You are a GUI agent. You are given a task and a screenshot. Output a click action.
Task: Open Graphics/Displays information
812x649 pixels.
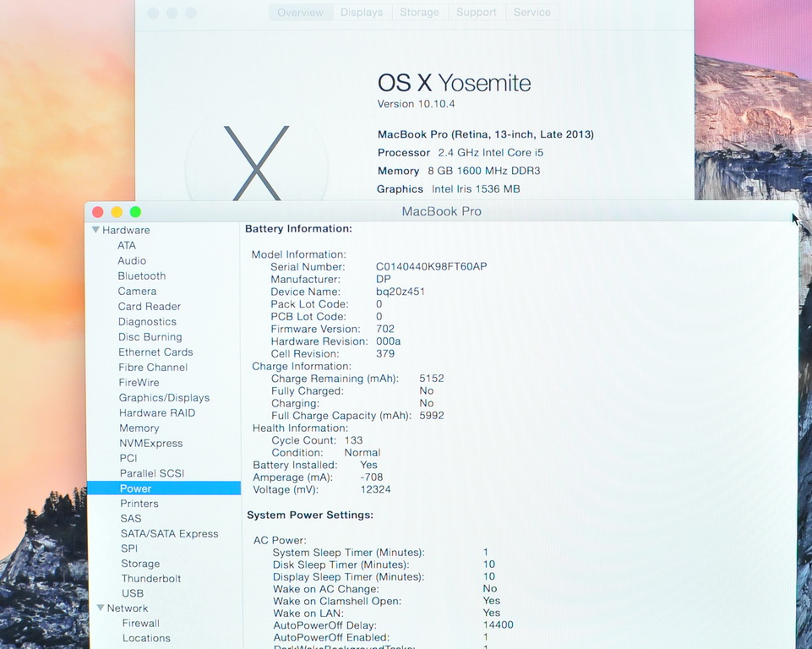pos(164,398)
